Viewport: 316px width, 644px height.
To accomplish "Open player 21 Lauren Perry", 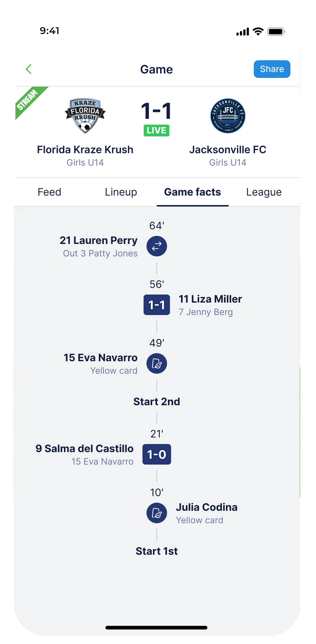I will (99, 240).
